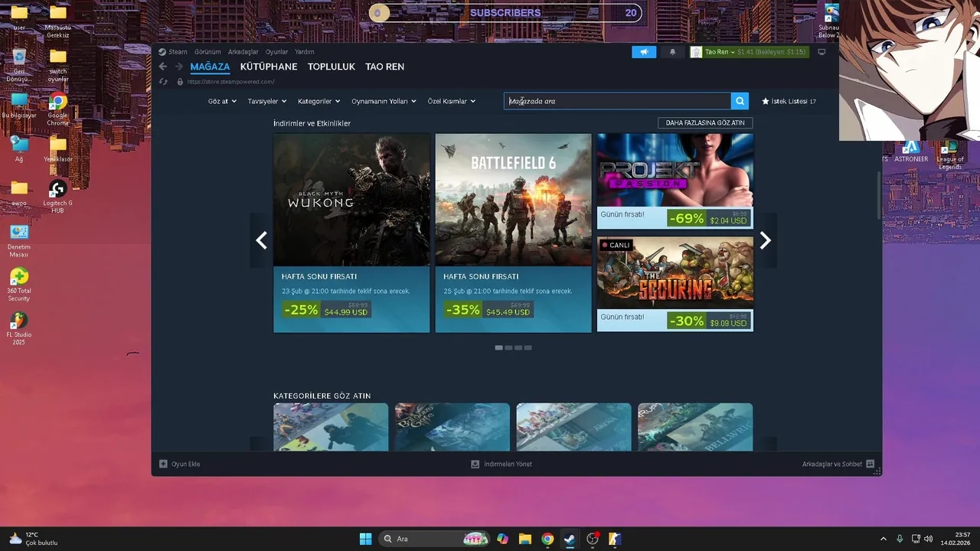This screenshot has height=551, width=980.
Task: Open the weather widget Çok bulutlu
Action: [33, 539]
